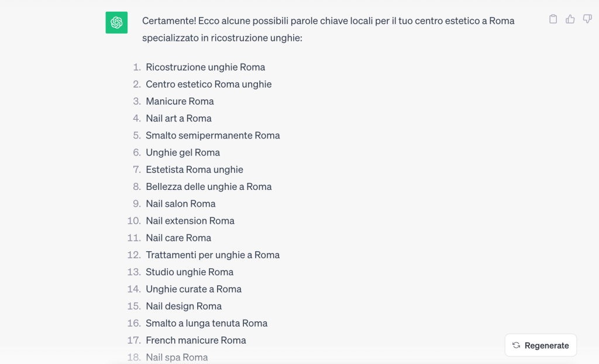Copy the response with clipboard icon
This screenshot has height=364, width=599.
[553, 19]
